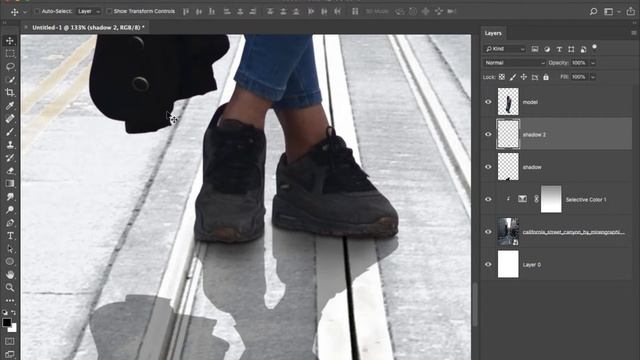
Task: Open the Move tool preset picker arrow
Action: [25, 12]
